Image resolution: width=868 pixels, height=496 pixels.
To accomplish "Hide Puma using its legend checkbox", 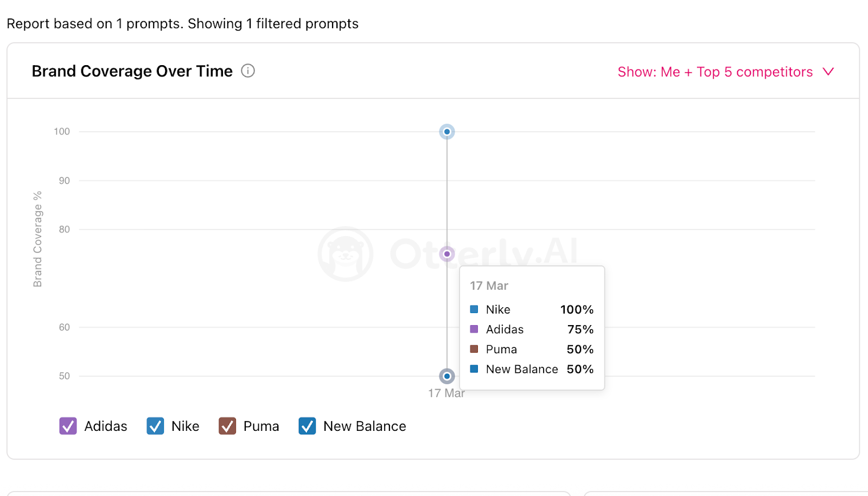I will [x=227, y=426].
